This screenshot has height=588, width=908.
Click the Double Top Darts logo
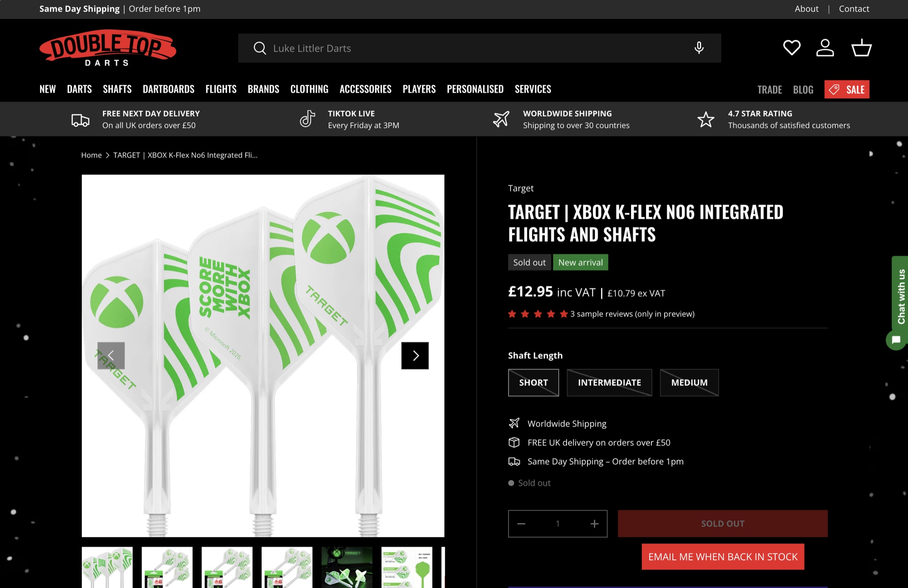(108, 48)
